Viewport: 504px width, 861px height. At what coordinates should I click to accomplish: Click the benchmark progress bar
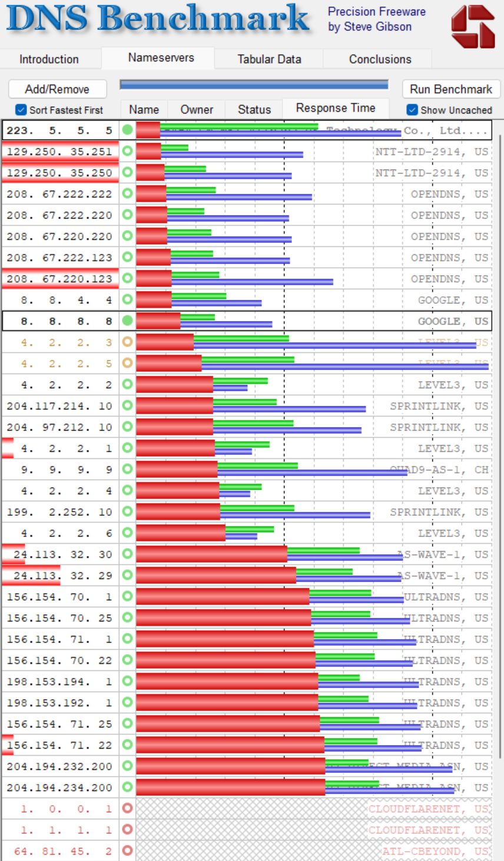254,85
